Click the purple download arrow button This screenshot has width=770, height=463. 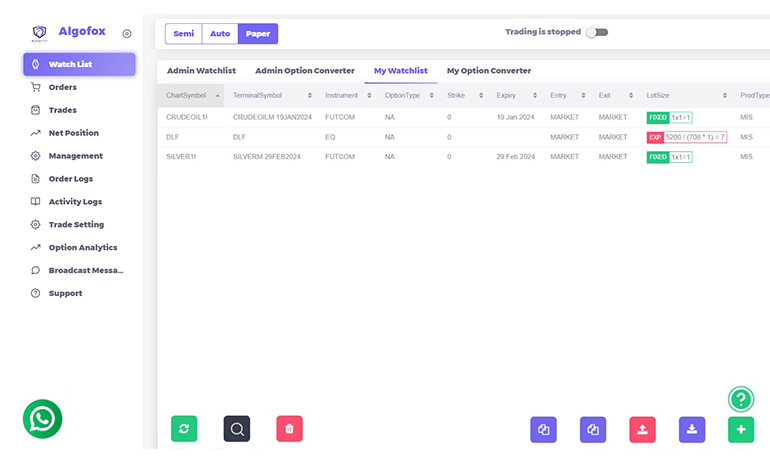coord(692,429)
